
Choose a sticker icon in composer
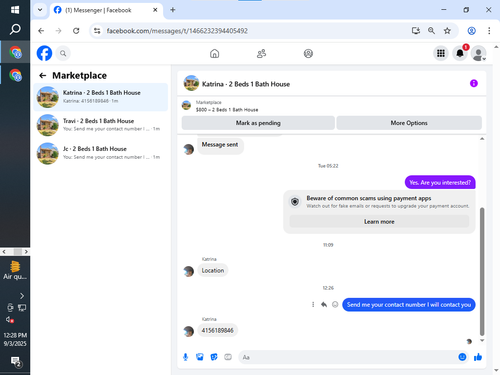coord(214,357)
